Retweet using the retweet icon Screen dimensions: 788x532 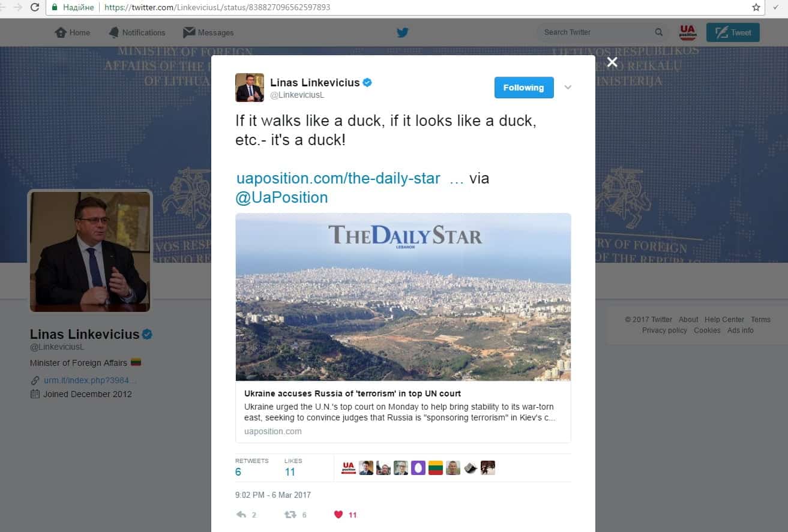coord(290,515)
